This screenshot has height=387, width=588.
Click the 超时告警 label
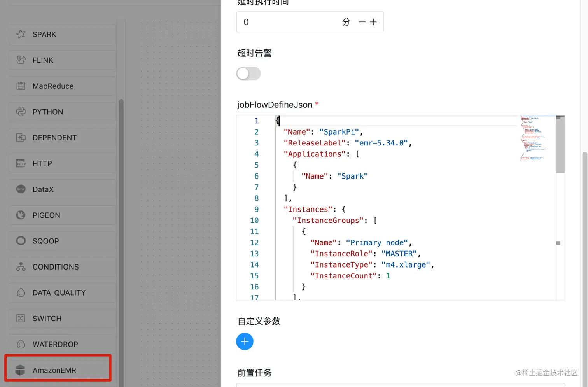point(255,53)
